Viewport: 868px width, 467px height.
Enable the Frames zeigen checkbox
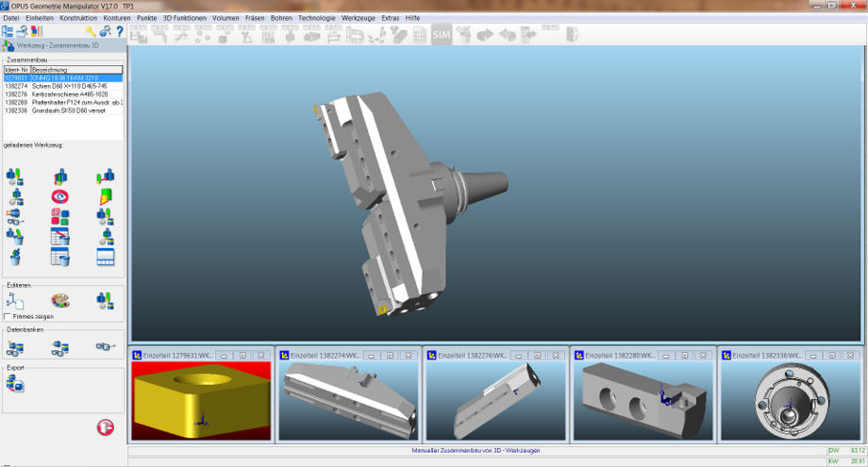point(8,317)
